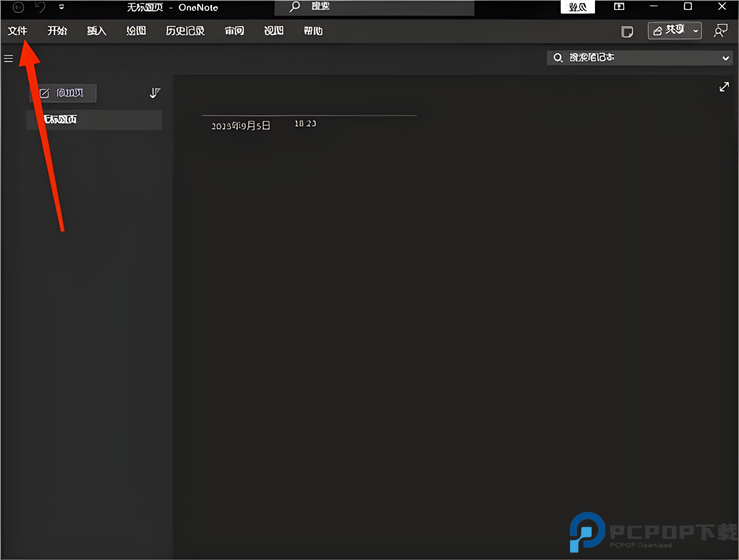This screenshot has width=739, height=560.
Task: Switch to the 视图 (View) tab
Action: (274, 31)
